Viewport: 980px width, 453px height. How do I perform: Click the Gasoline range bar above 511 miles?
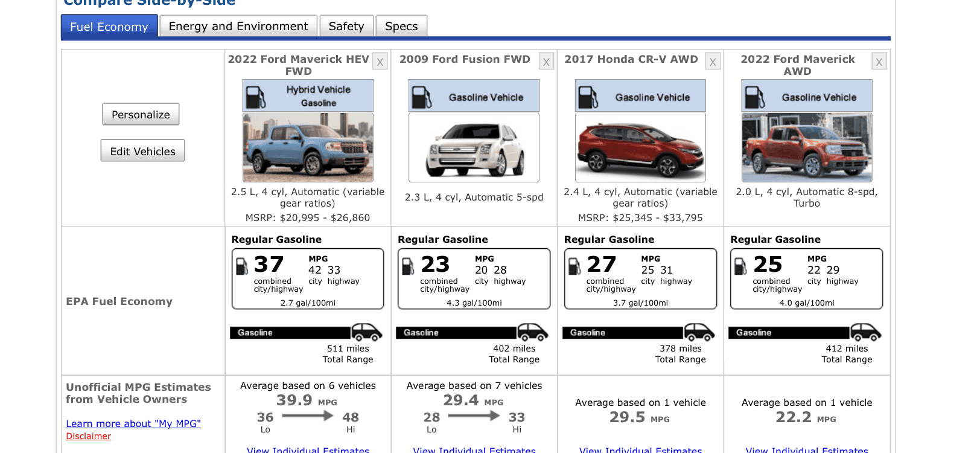290,333
